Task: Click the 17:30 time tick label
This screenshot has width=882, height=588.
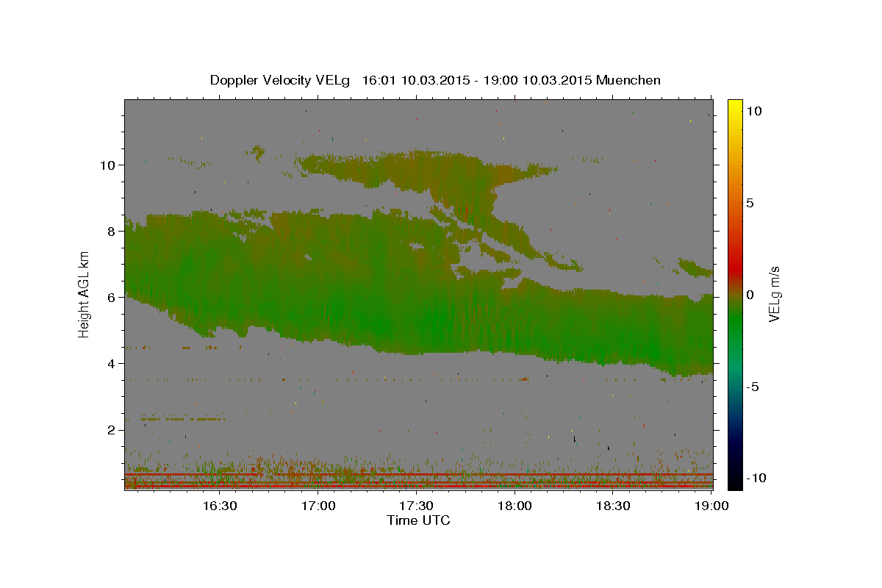Action: click(416, 506)
